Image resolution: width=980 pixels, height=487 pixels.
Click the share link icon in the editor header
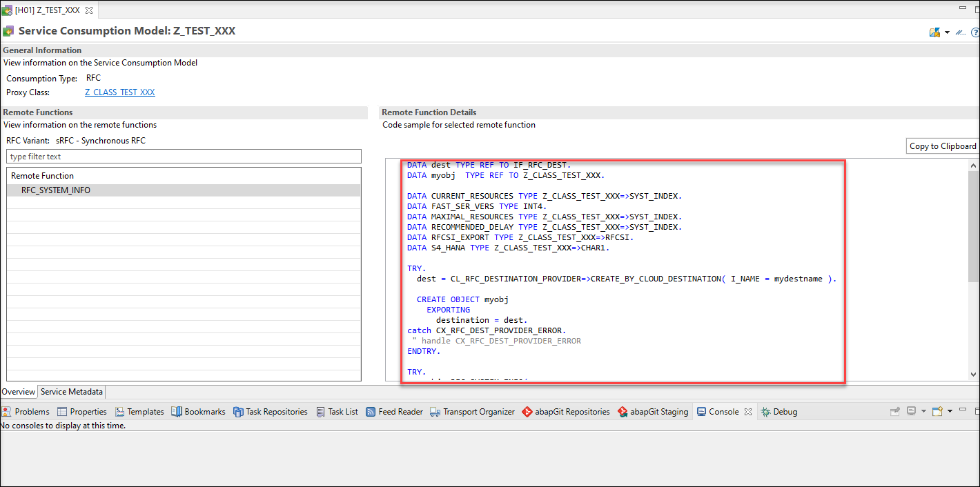click(935, 32)
